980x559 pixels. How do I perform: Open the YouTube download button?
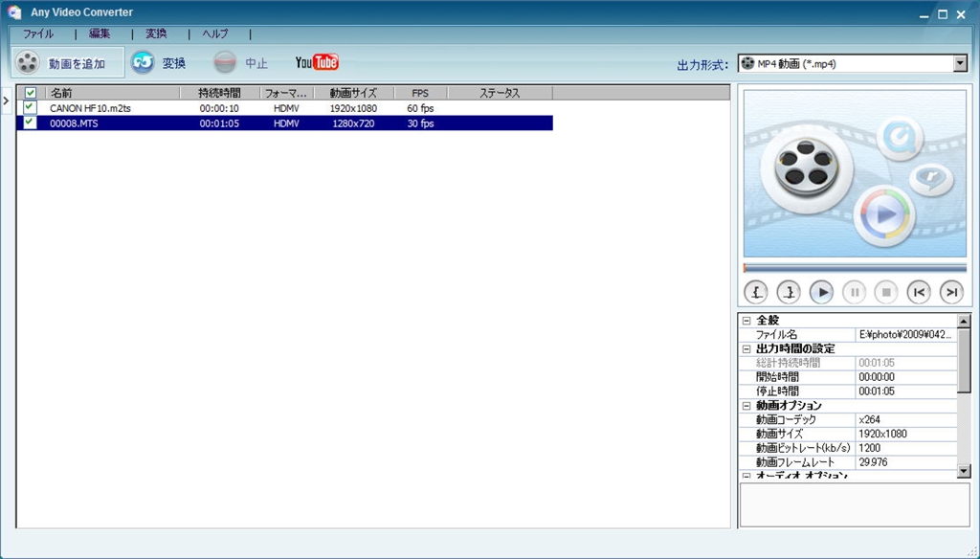[317, 62]
